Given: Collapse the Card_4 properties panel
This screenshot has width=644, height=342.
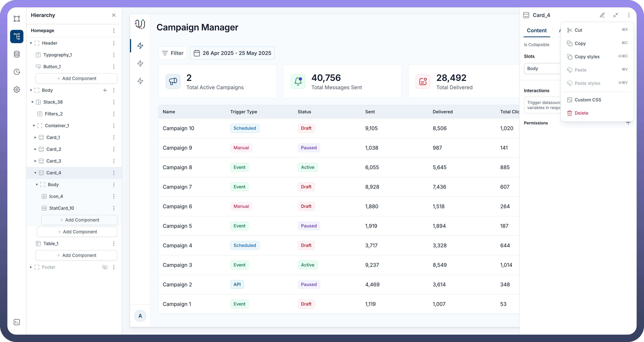Looking at the screenshot, I should coord(615,15).
